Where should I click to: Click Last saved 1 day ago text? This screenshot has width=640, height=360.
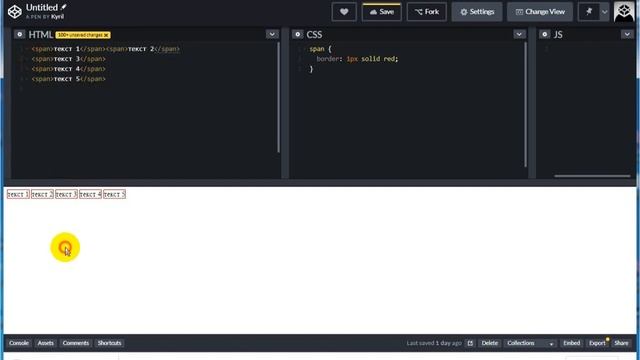coord(434,343)
